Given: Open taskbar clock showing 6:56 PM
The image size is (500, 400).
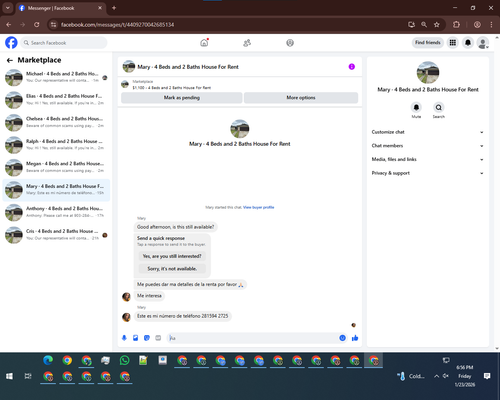Looking at the screenshot, I should point(465,376).
